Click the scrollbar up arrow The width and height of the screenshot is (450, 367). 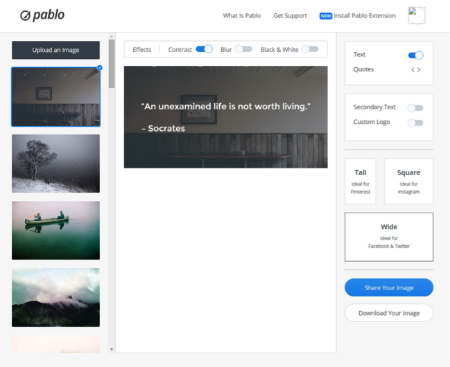pos(112,36)
